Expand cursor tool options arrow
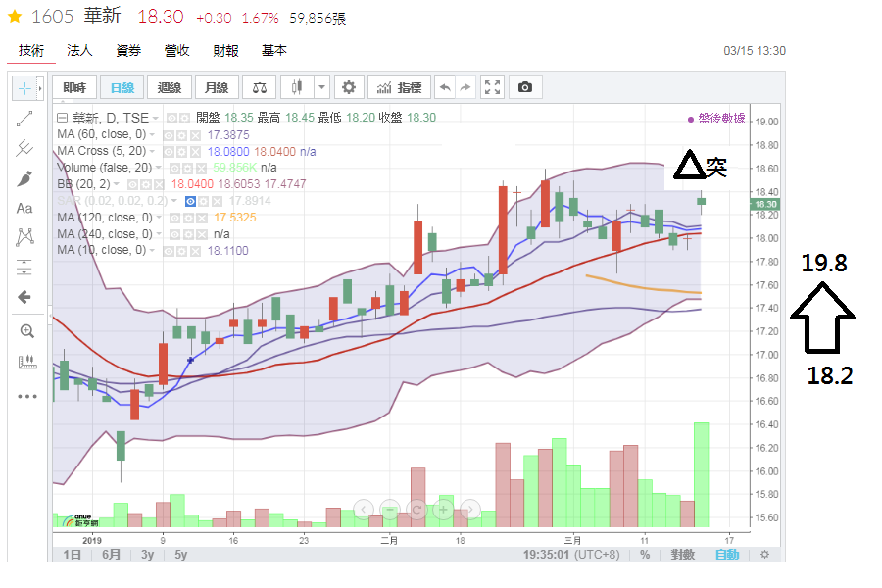Screen dimensions: 882x588 coord(40,88)
